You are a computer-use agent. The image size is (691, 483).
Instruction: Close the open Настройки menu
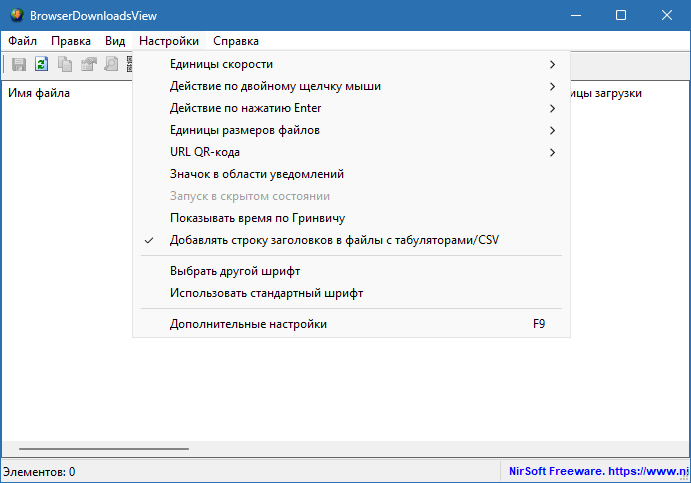[x=169, y=41]
